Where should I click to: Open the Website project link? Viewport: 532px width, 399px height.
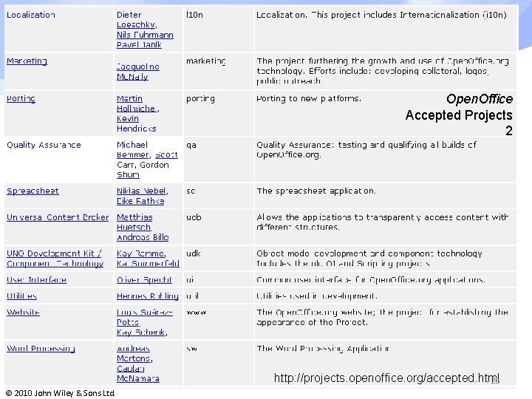23,312
